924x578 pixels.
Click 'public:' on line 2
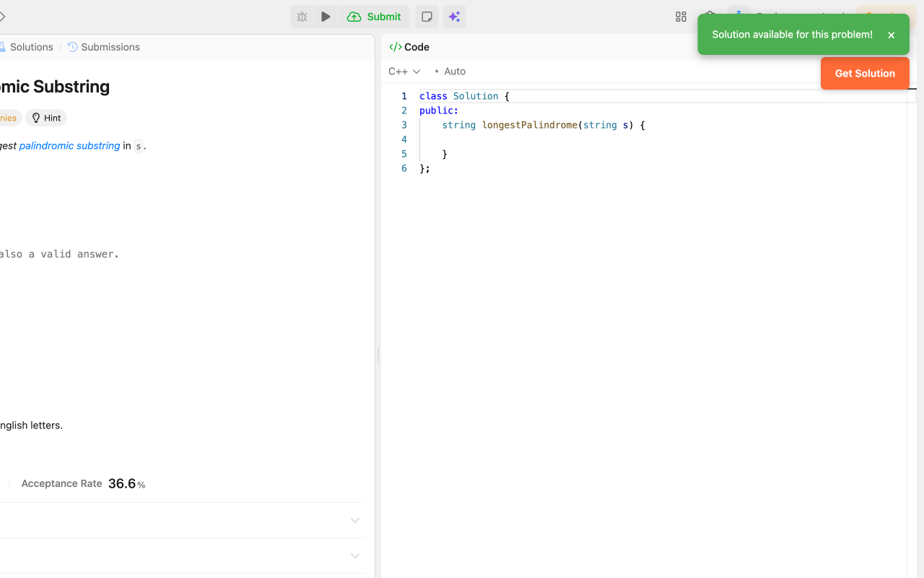439,111
